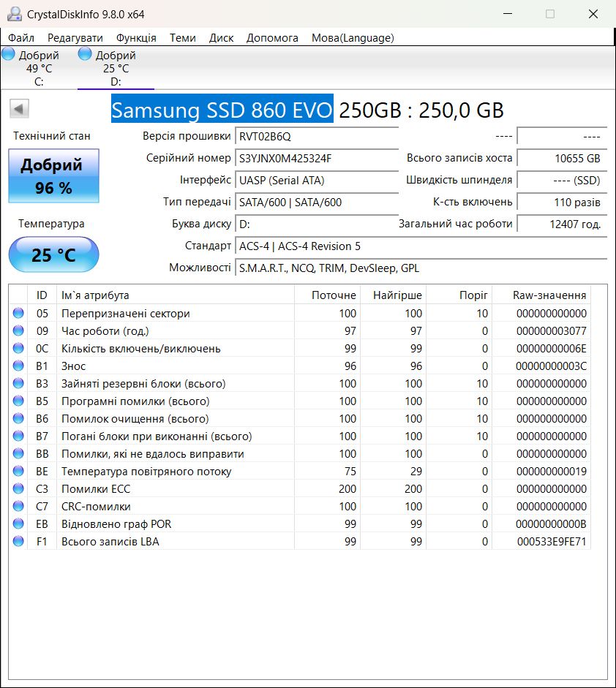Click the Технічний стан label
616x688 pixels.
click(52, 136)
